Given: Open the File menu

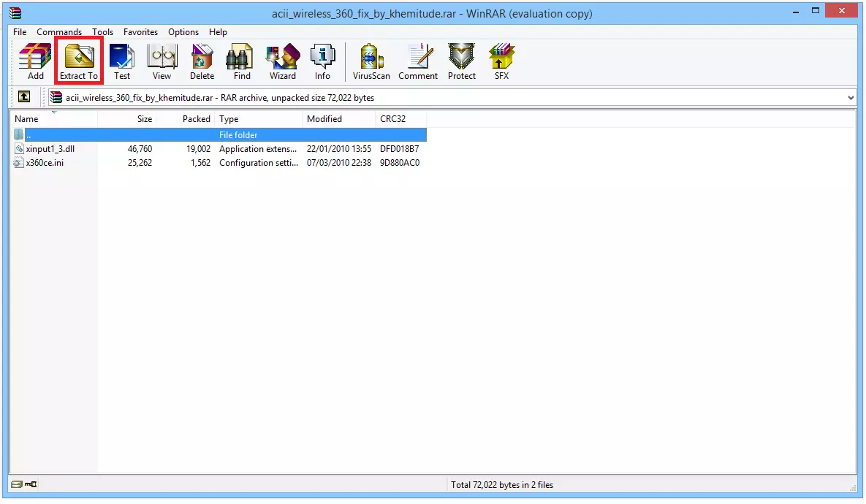Looking at the screenshot, I should pyautogui.click(x=20, y=32).
